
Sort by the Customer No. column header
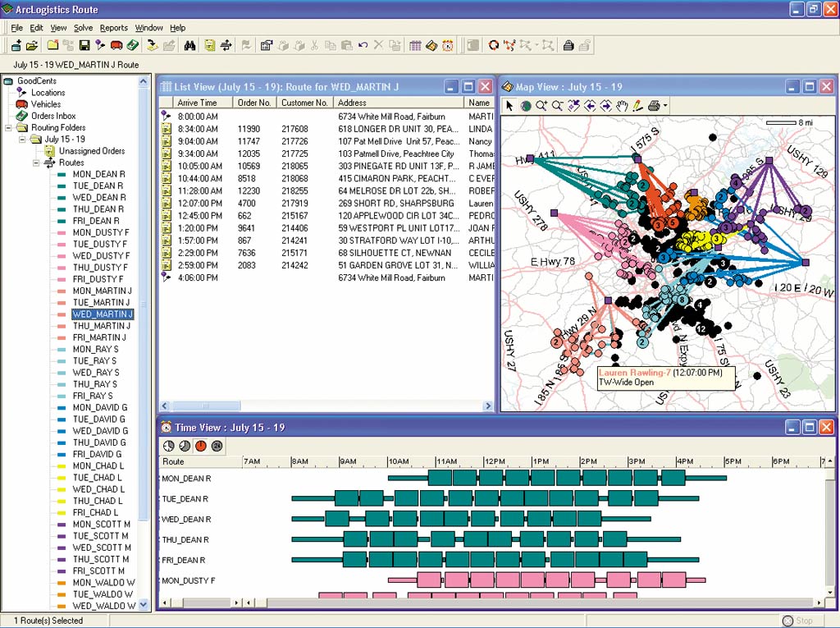[x=305, y=103]
